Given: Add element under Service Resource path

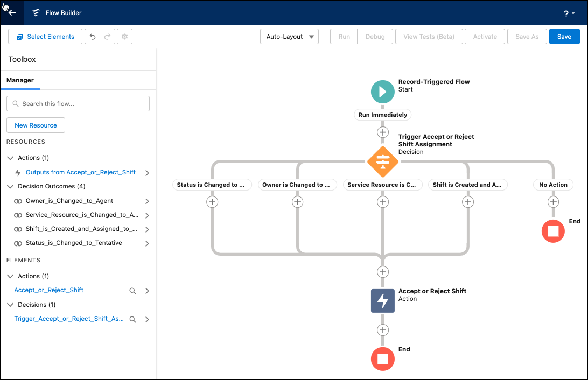Looking at the screenshot, I should [382, 202].
